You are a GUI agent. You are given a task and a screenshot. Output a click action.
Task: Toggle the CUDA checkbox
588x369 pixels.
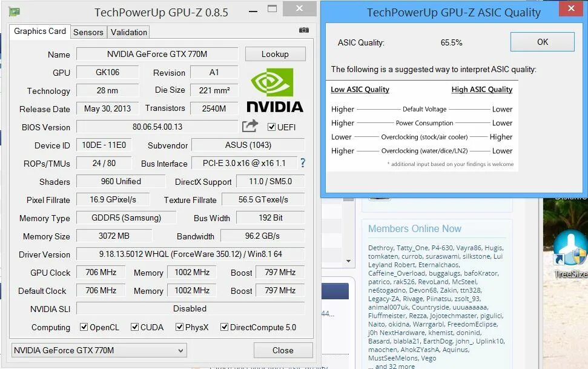134,327
